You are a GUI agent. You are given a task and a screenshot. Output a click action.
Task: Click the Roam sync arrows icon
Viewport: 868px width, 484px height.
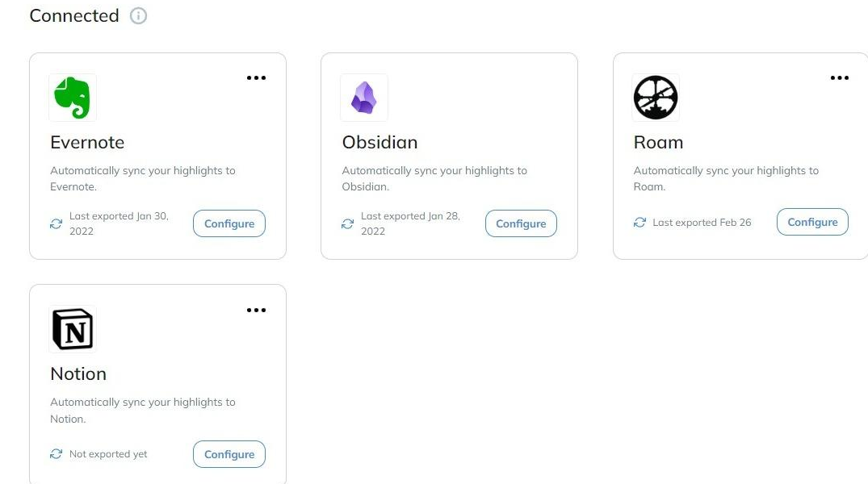[639, 223]
